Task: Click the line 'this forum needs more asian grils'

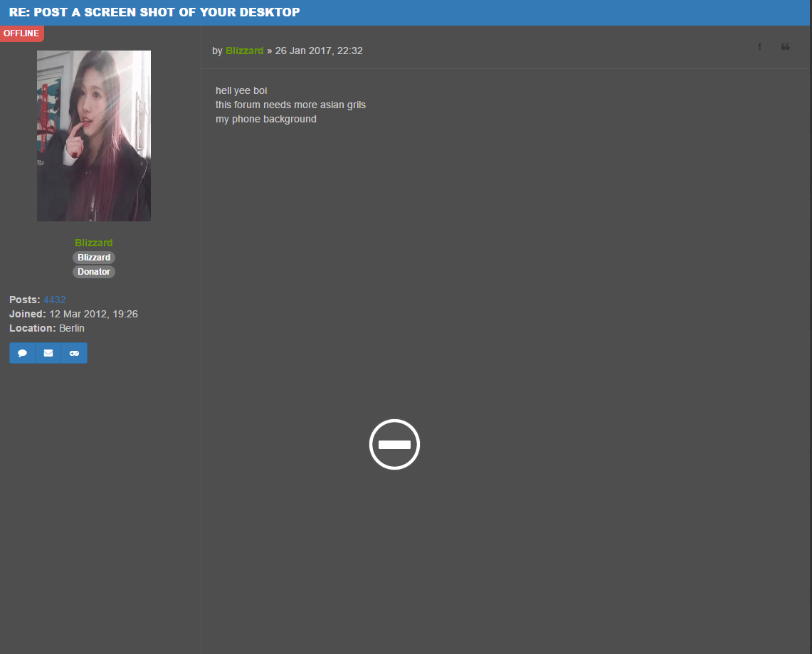Action: click(290, 105)
